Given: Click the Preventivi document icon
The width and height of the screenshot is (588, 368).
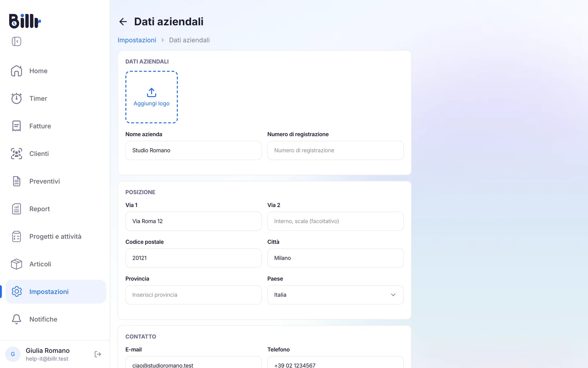Looking at the screenshot, I should (17, 181).
